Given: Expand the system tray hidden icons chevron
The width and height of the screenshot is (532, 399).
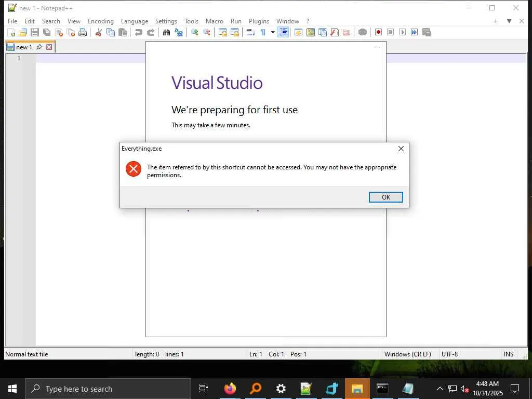Looking at the screenshot, I should 440,389.
